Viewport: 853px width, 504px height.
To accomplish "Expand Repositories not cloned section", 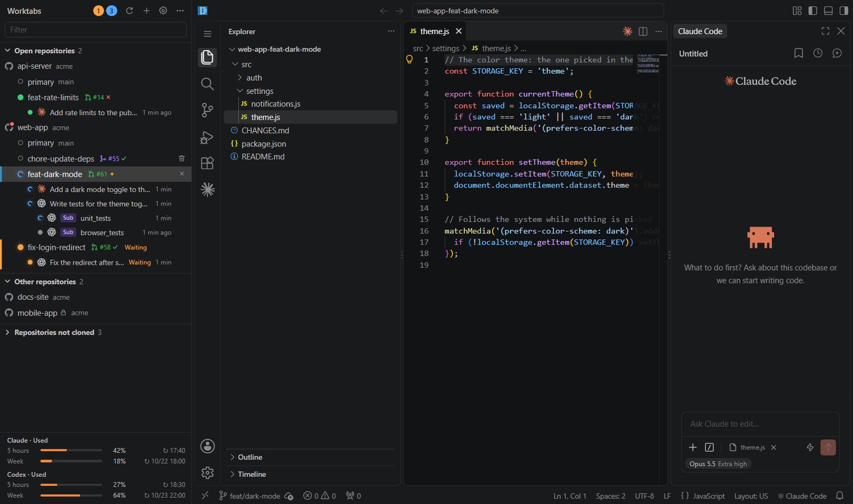I will coord(7,332).
